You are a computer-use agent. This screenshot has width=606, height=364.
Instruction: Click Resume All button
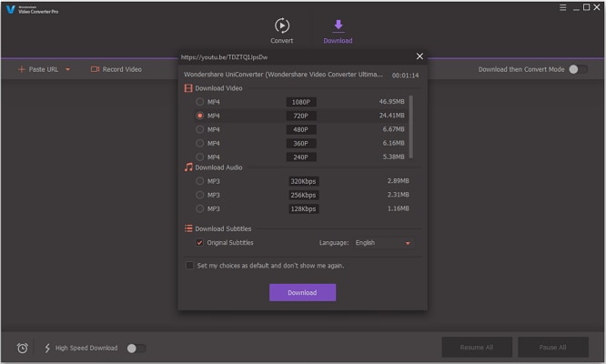click(477, 348)
